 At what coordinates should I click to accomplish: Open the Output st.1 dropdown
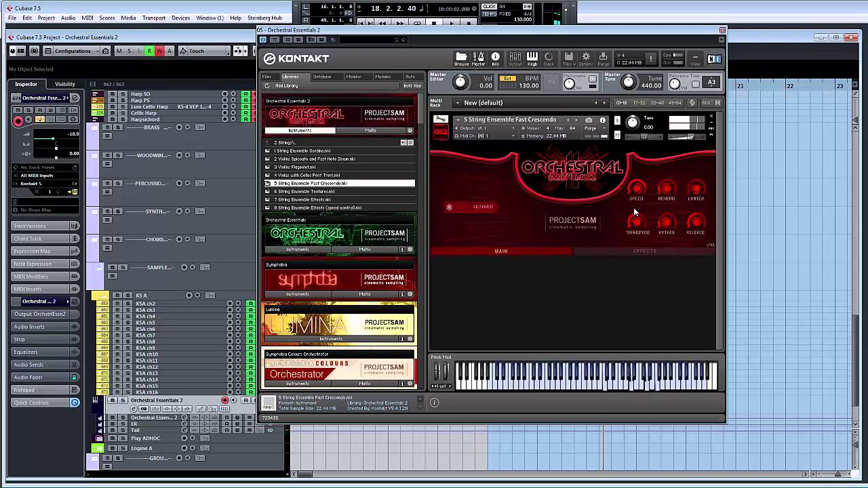pyautogui.click(x=484, y=128)
